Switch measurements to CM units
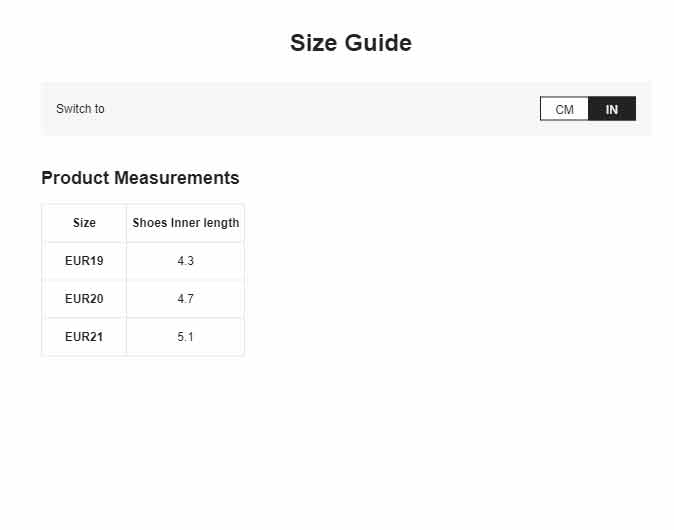This screenshot has width=674, height=530. (x=564, y=109)
